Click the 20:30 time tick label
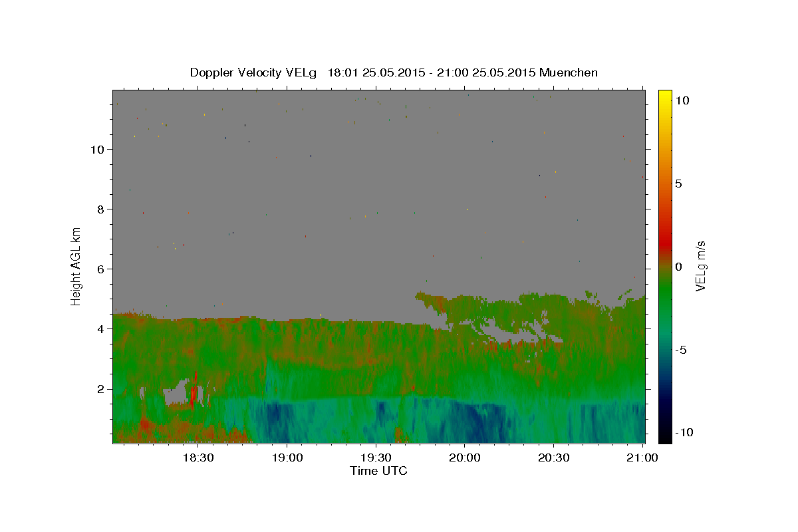 [553, 458]
